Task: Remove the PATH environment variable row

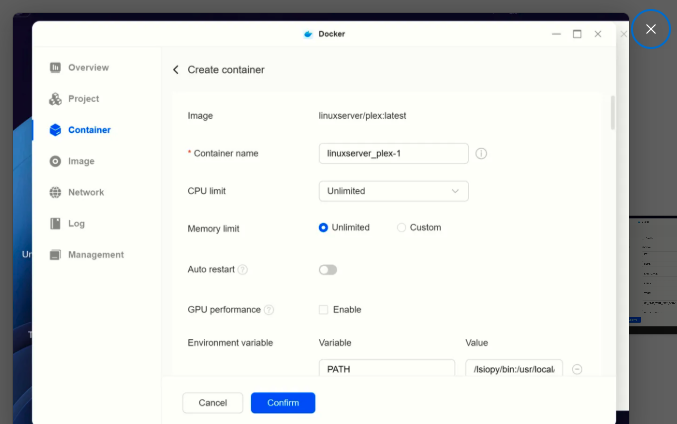Action: click(577, 369)
